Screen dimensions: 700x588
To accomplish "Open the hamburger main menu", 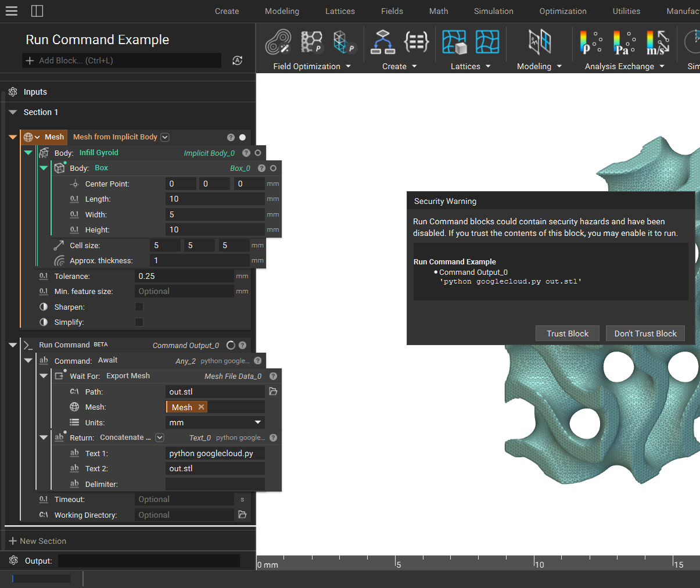I will (11, 11).
